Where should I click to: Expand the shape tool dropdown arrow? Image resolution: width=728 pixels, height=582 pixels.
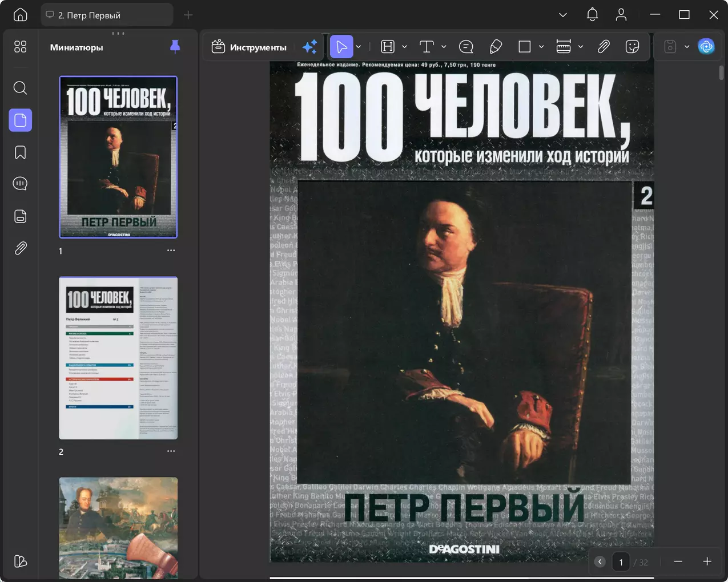coord(541,47)
